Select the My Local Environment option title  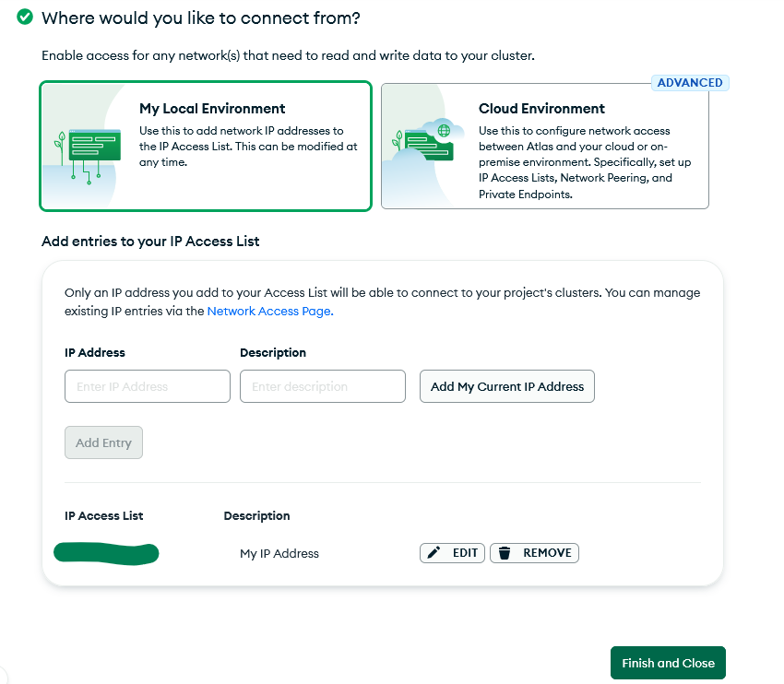pos(212,109)
